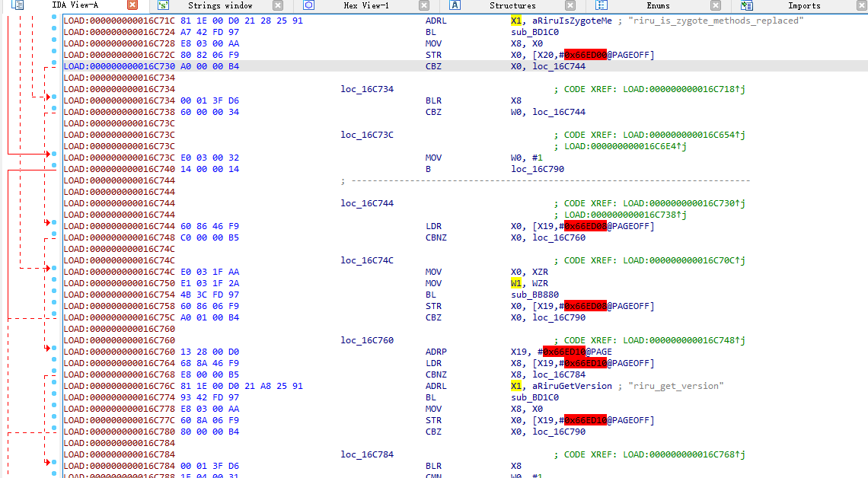The height and width of the screenshot is (478, 868).
Task: Switch to the Imports tab
Action: [x=804, y=5]
